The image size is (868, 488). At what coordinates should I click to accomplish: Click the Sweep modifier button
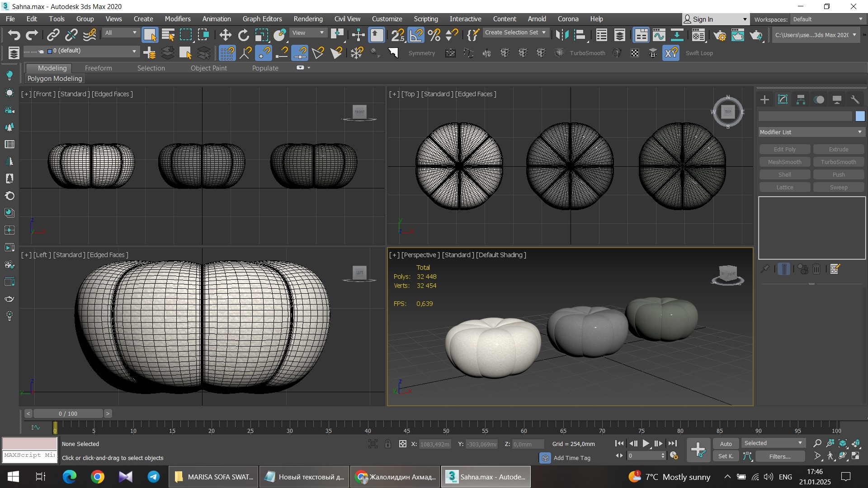pyautogui.click(x=838, y=187)
